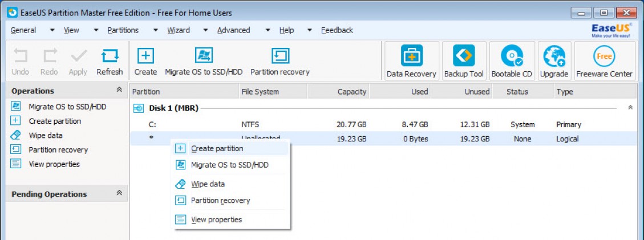
Task: Click the Logical type cell
Action: [568, 139]
